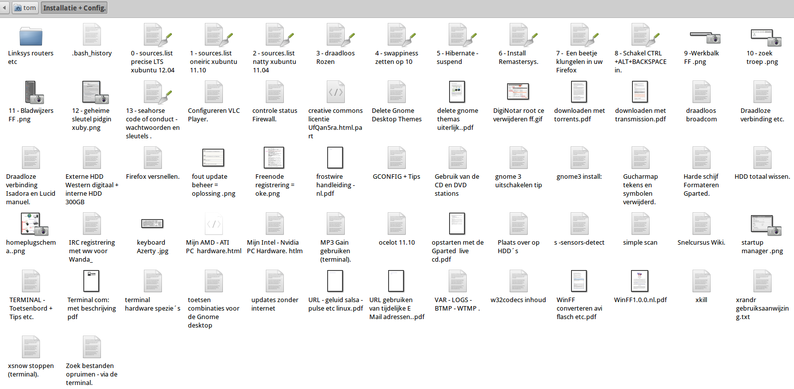The width and height of the screenshot is (794, 389).
Task: Open the Linksys routers etc folder icon
Action: pyautogui.click(x=31, y=36)
